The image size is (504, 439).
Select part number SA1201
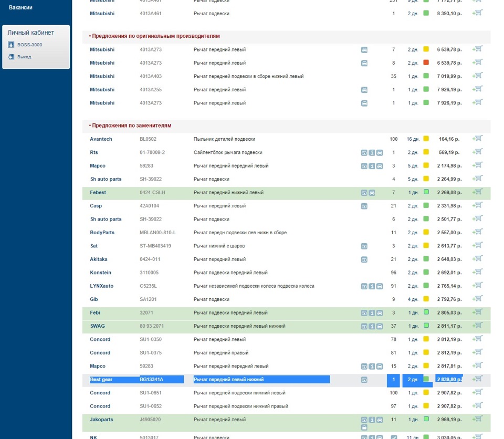tap(148, 299)
